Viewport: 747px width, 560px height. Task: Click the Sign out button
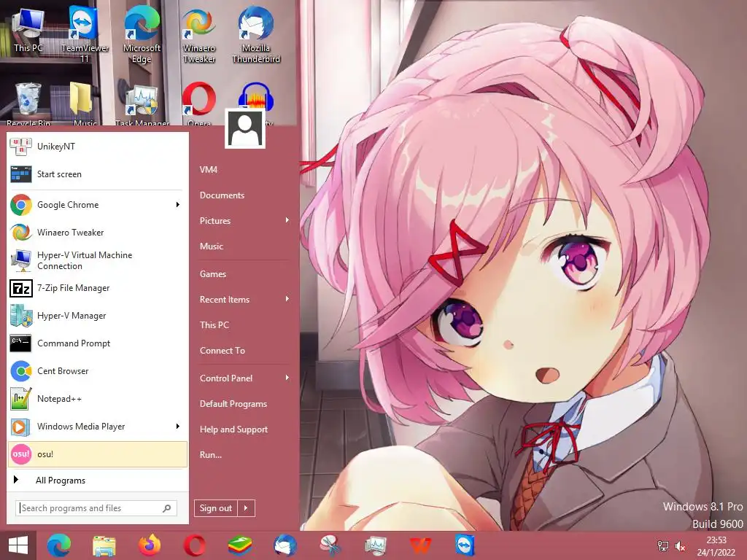tap(216, 508)
